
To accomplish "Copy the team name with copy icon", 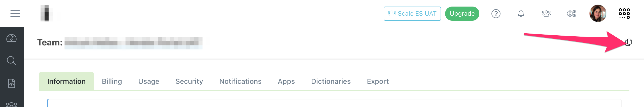I will click(x=628, y=42).
